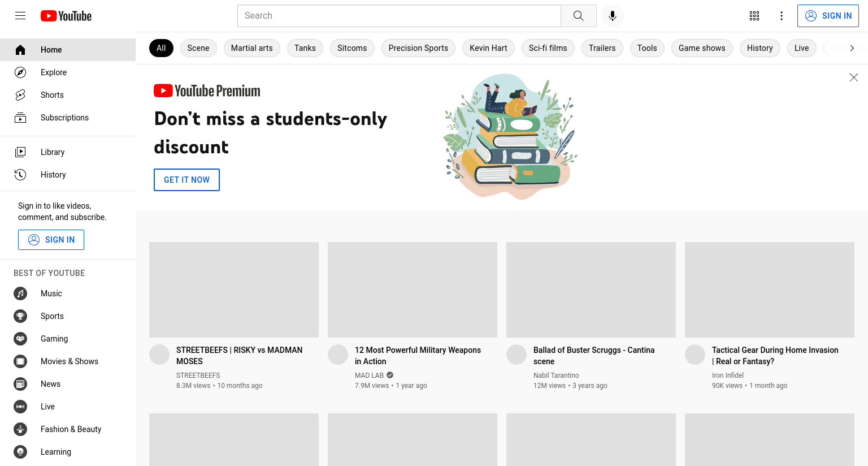Image resolution: width=868 pixels, height=466 pixels.
Task: Click the Gaming icon
Action: coord(20,339)
